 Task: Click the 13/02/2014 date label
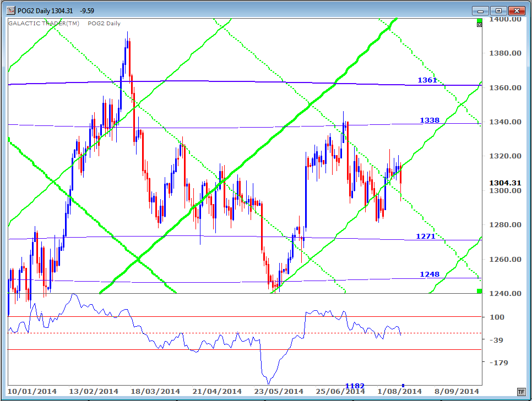(94, 391)
